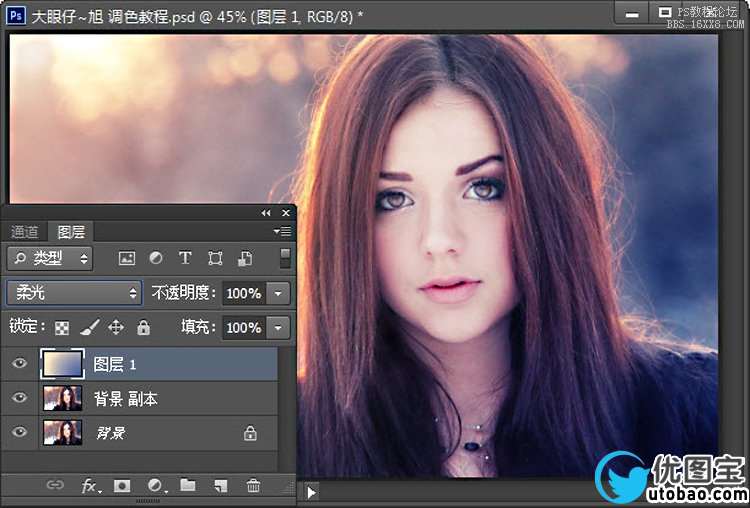750x508 pixels.
Task: Click the Photoshop Ps logo icon
Action: (x=15, y=15)
